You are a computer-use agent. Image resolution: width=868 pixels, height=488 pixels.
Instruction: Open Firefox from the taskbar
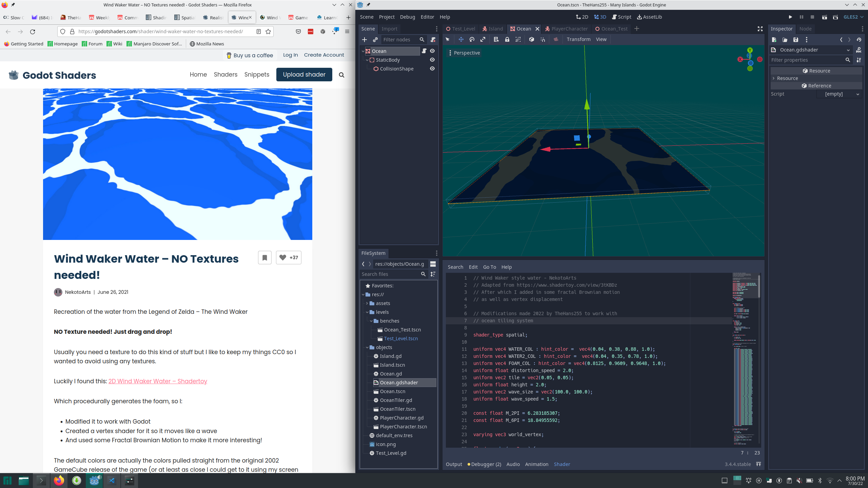click(x=59, y=481)
